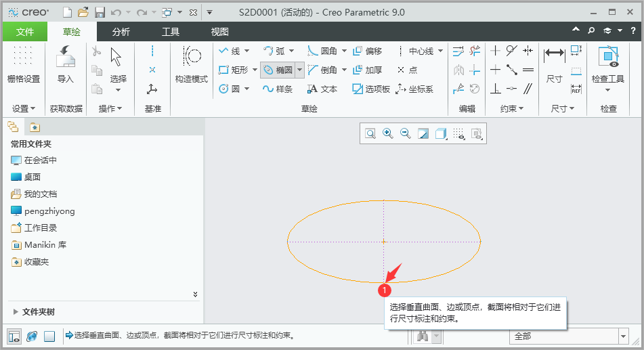
Task: Activate the 选择 arrow selection tool
Action: (117, 64)
